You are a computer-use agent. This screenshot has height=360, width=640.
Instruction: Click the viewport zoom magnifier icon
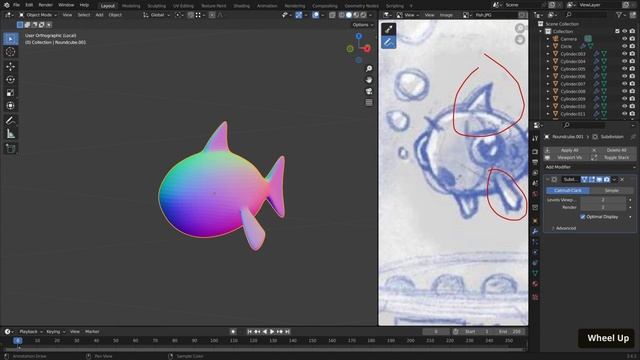click(369, 69)
